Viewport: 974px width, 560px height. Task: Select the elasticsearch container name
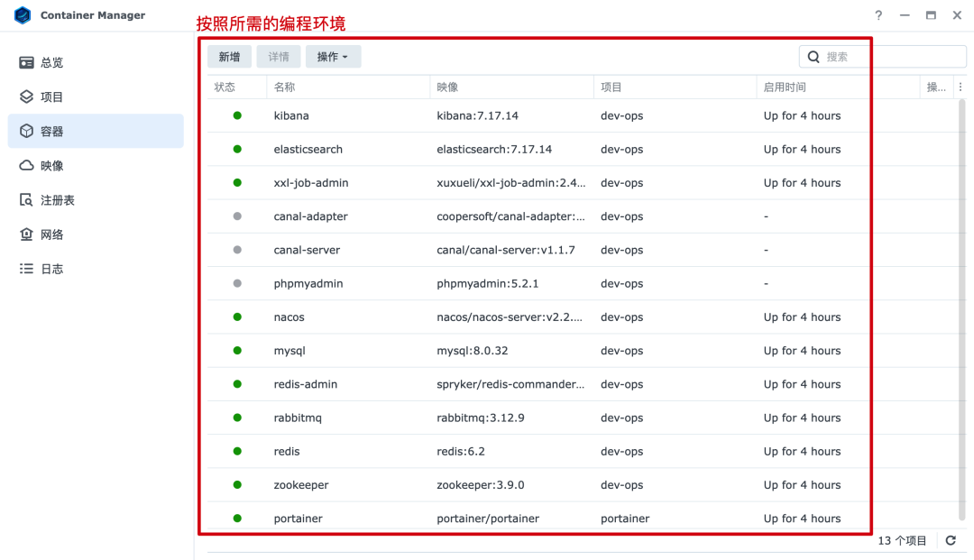(x=308, y=149)
